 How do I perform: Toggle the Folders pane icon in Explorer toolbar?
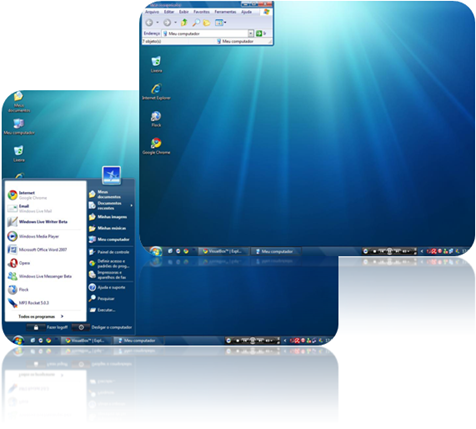tap(207, 23)
